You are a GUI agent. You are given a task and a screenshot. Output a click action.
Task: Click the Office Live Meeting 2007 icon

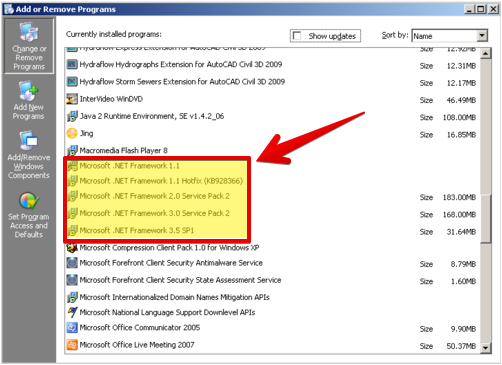click(72, 345)
